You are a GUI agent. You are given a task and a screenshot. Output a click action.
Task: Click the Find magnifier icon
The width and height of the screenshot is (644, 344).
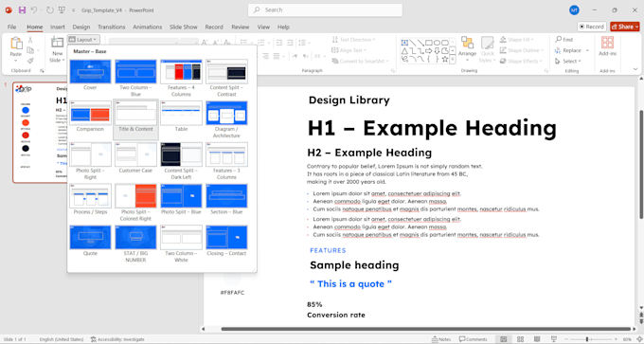[559, 40]
